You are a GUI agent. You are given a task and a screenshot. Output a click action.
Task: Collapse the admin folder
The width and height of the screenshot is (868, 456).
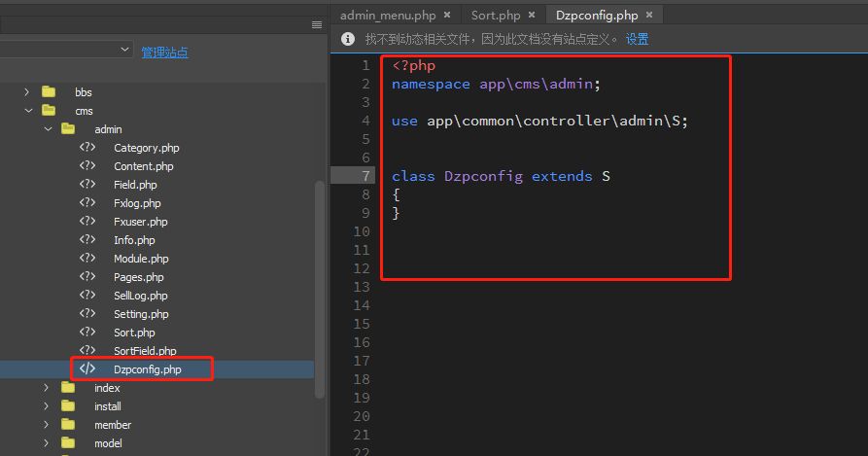coord(47,129)
